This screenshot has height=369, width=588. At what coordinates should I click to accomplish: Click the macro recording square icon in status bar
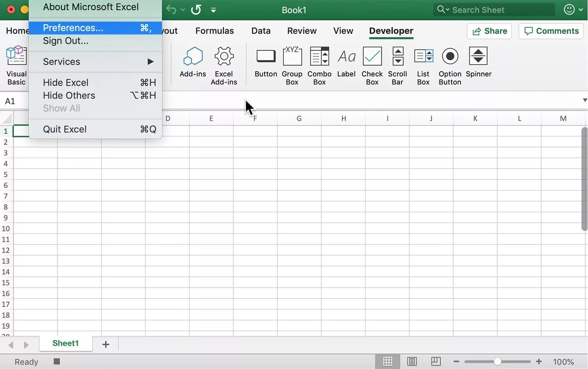click(x=57, y=361)
